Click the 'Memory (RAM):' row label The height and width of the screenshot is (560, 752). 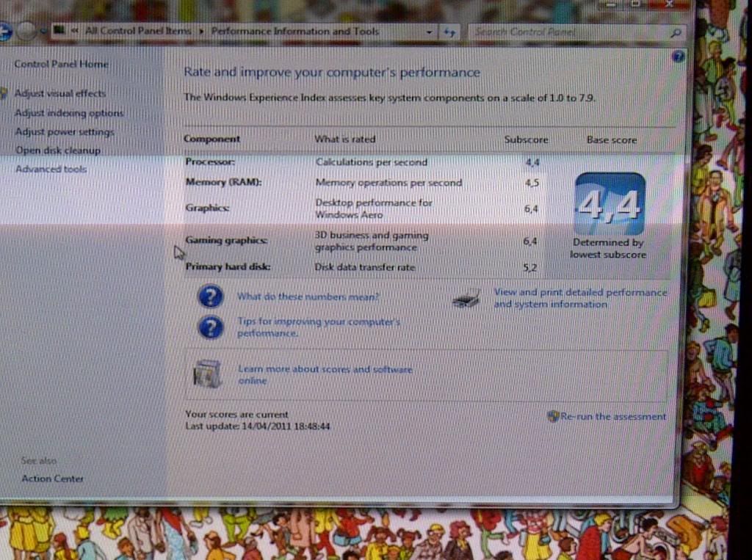coord(223,182)
